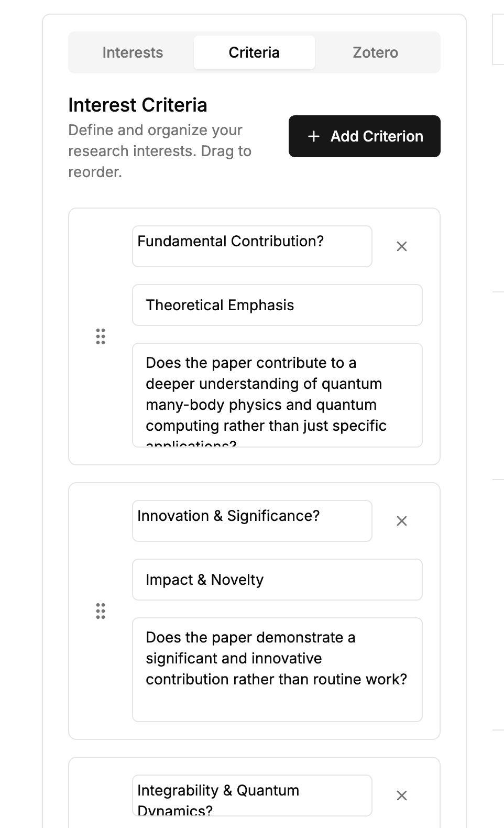Image resolution: width=504 pixels, height=828 pixels.
Task: Focus the Fundamental Contribution name field
Action: [x=252, y=246]
